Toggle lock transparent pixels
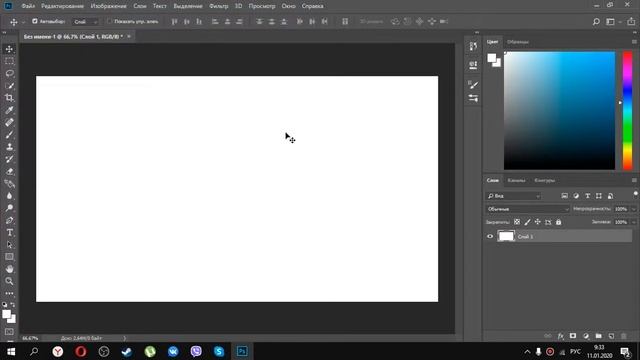Viewport: 640px width, 360px height. pos(517,222)
